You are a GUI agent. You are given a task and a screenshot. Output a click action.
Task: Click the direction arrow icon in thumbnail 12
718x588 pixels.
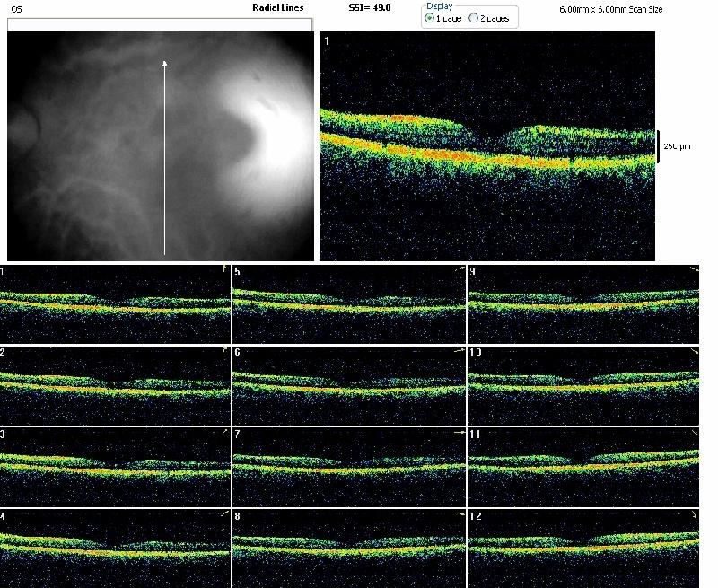693,514
